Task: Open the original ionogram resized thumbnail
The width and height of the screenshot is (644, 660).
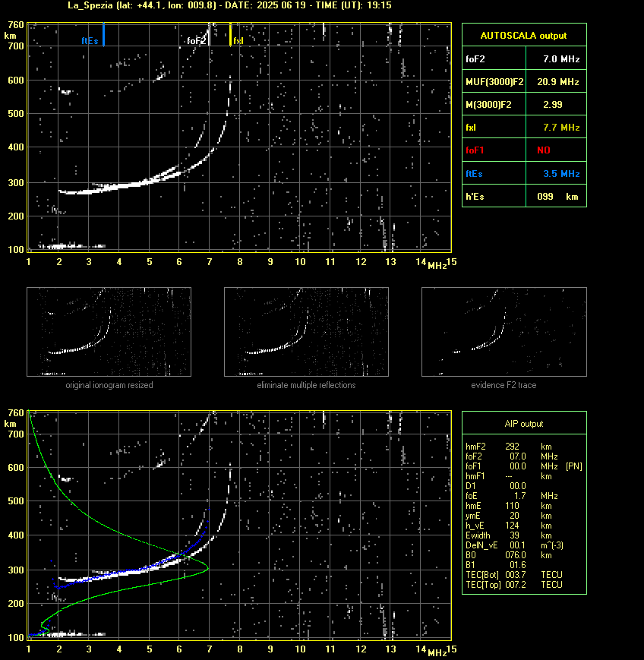Action: coord(109,332)
